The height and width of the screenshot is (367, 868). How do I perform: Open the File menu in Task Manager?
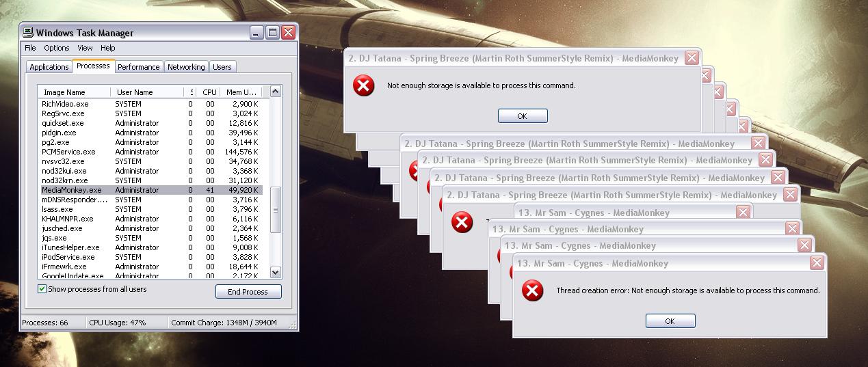click(x=30, y=48)
